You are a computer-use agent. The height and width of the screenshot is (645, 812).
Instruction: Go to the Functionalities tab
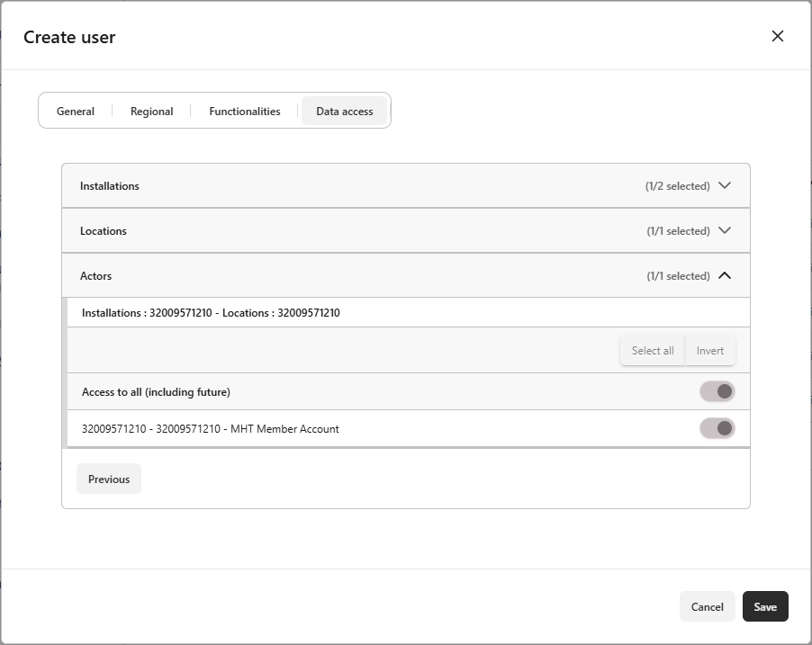pos(245,112)
